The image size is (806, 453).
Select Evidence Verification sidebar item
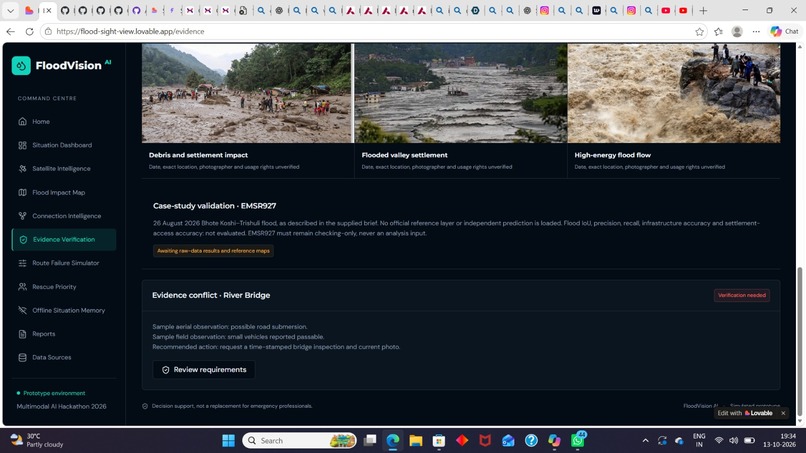tap(64, 240)
